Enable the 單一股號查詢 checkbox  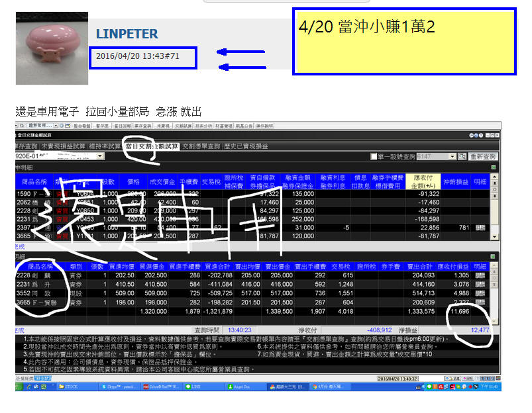[x=374, y=156]
